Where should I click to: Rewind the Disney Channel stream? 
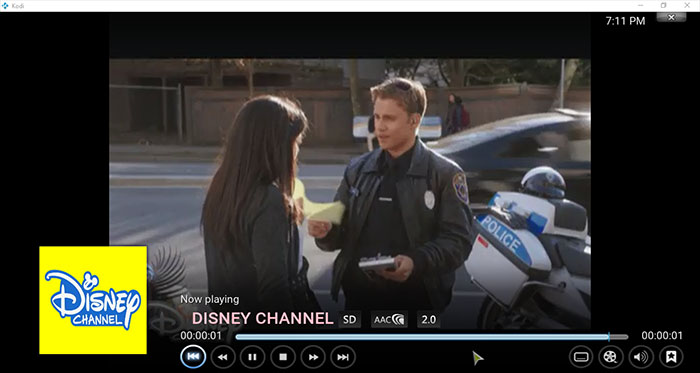pyautogui.click(x=223, y=357)
